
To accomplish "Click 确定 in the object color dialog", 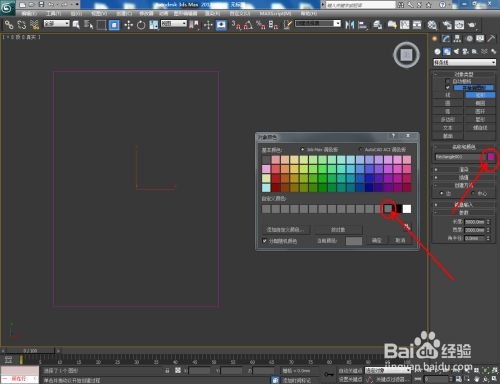I will pos(377,240).
